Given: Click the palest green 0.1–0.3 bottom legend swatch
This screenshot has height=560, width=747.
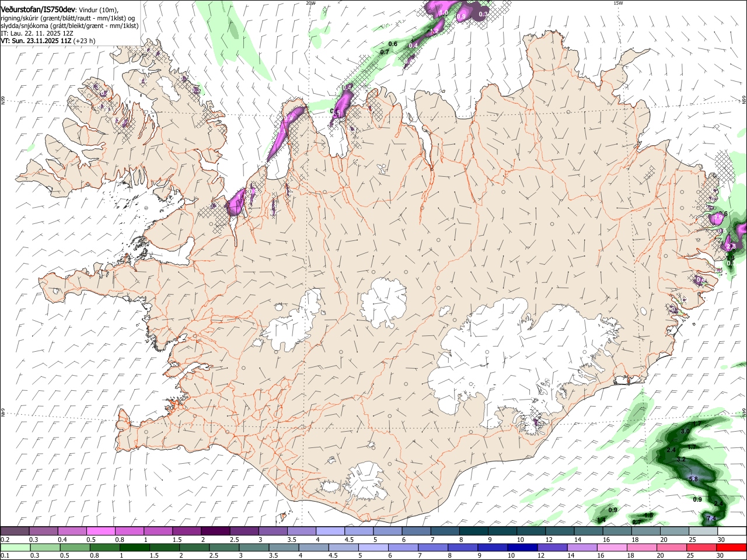Looking at the screenshot, I should point(15,548).
